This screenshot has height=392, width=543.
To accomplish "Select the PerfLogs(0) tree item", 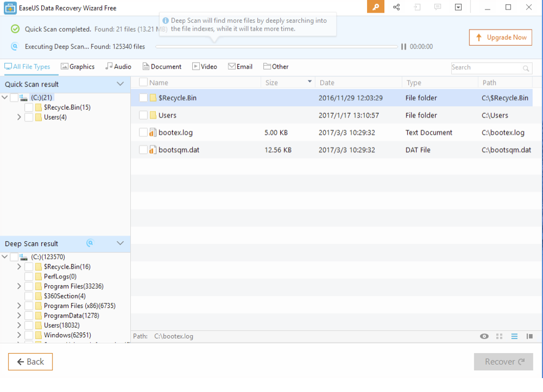I will (60, 277).
